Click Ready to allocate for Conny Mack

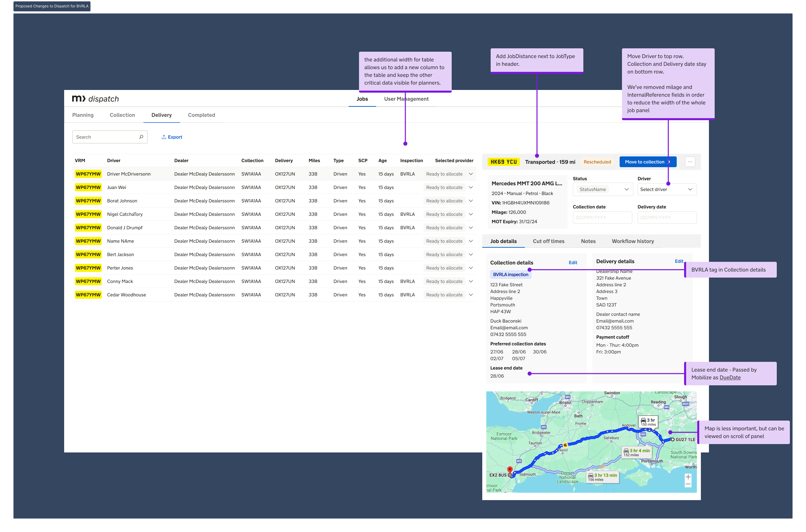click(444, 281)
